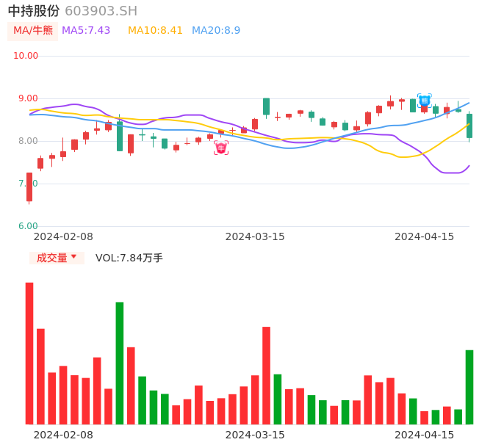
Task: Select the MA/牛熊 indicator tab
Action: click(x=33, y=31)
